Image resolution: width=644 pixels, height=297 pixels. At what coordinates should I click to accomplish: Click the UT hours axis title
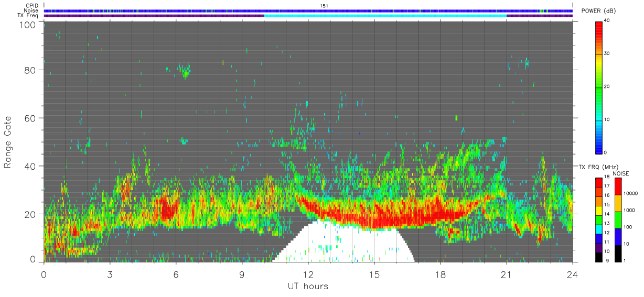(x=308, y=286)
